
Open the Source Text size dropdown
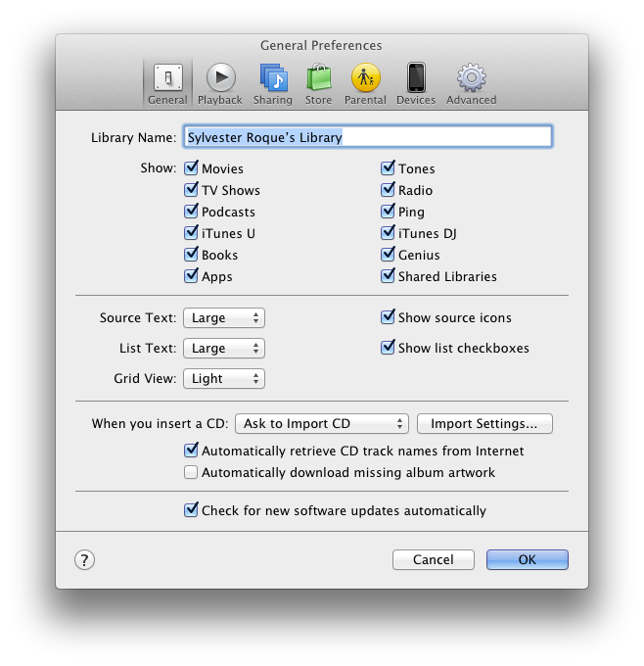[x=224, y=317]
